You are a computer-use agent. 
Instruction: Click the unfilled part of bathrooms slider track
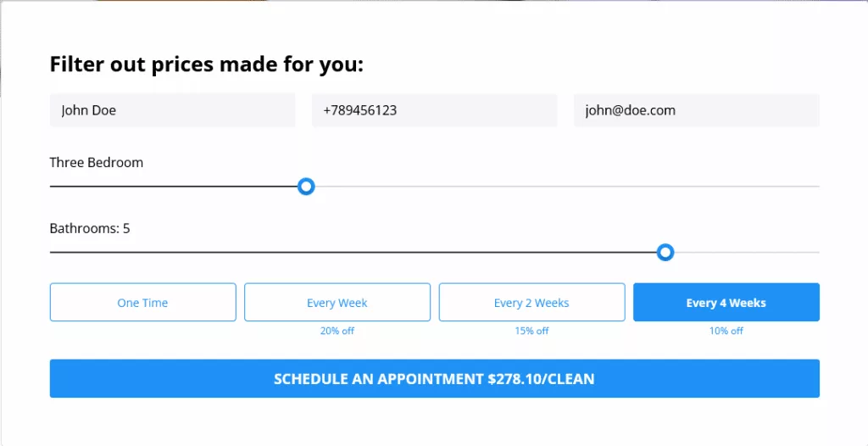click(x=746, y=253)
